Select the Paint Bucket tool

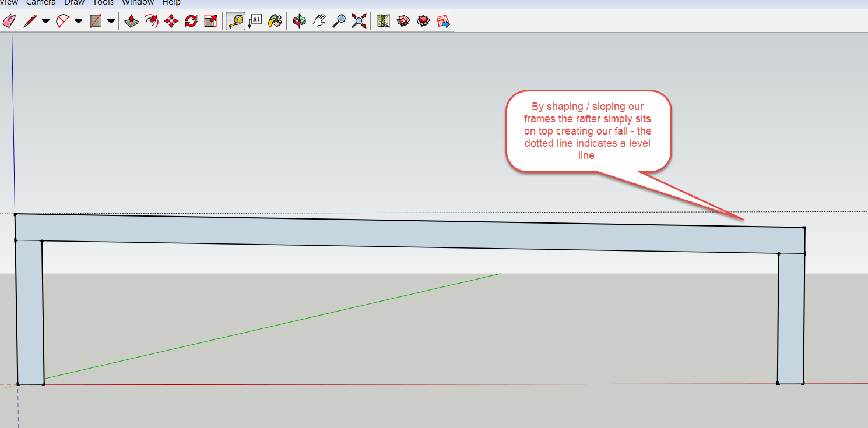pyautogui.click(x=275, y=22)
